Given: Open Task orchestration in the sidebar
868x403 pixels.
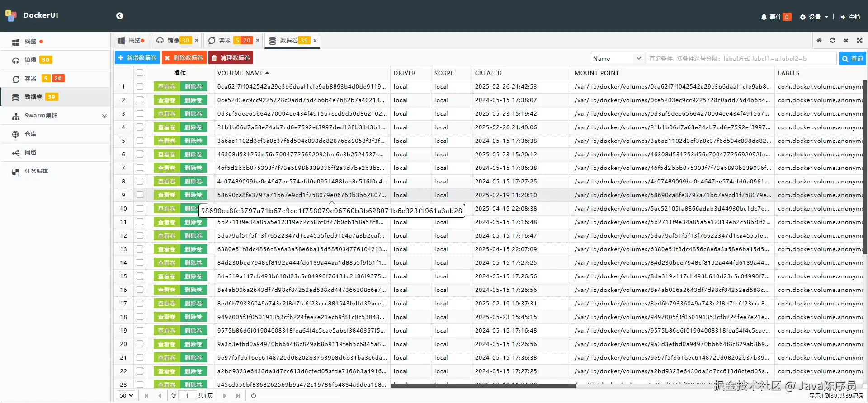Looking at the screenshot, I should point(55,171).
